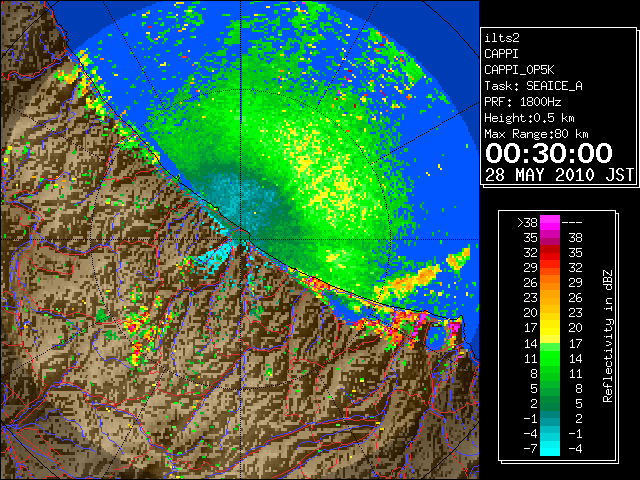
Task: Click the 'Height:0.5 km' text
Action: [529, 118]
